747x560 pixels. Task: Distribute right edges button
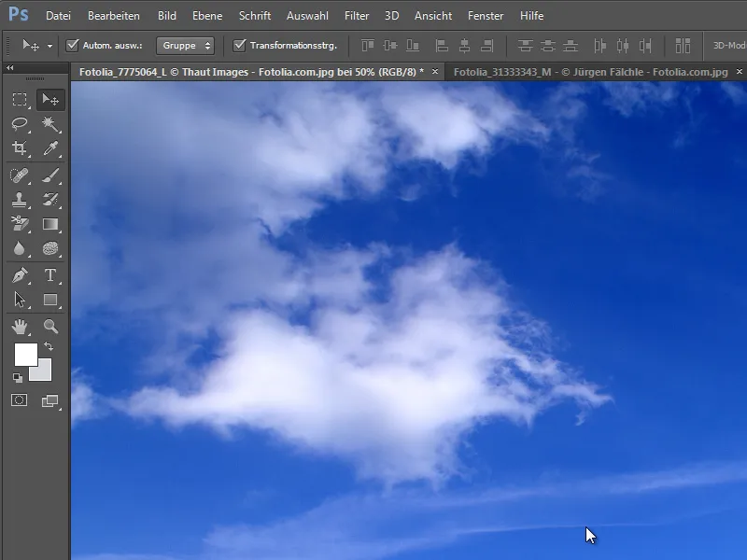[x=645, y=46]
